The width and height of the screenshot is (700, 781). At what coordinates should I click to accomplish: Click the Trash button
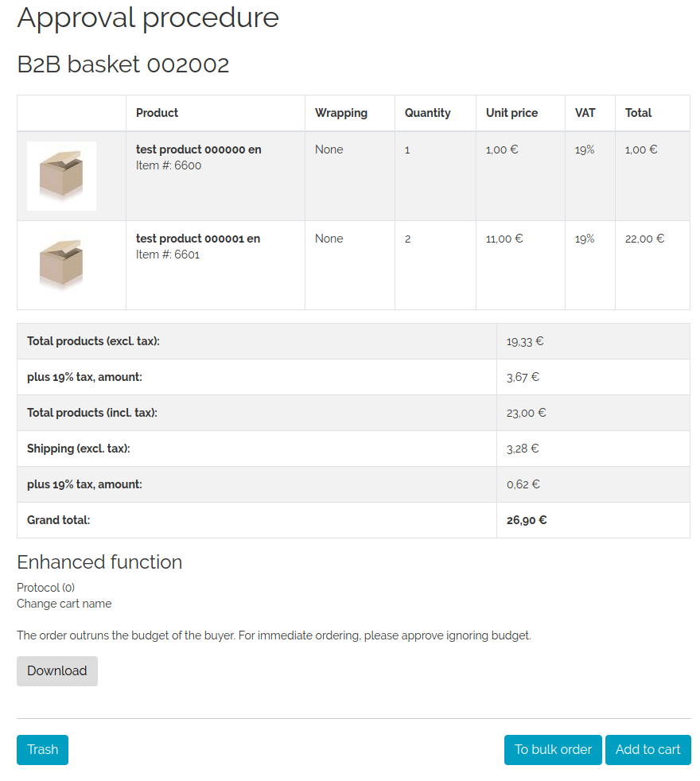click(x=42, y=750)
